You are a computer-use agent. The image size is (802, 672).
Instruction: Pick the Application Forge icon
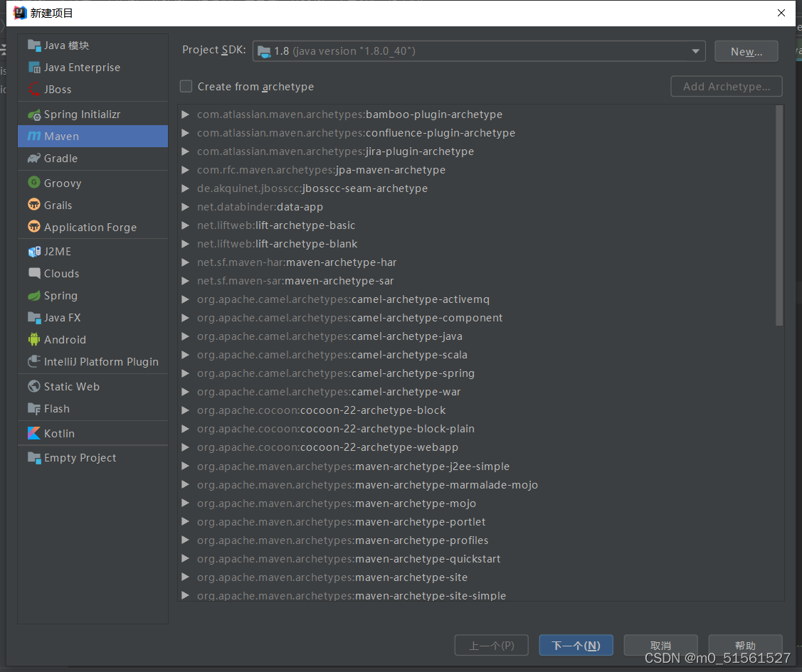click(x=34, y=227)
